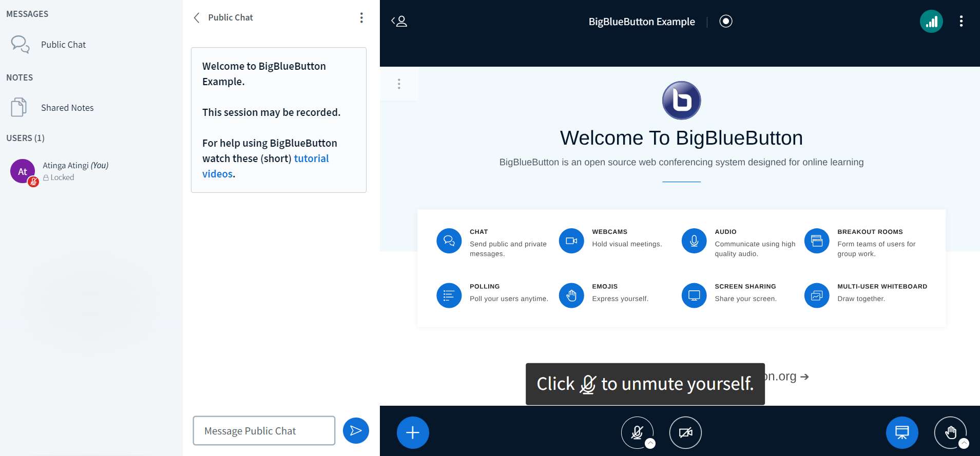Click the POLLING heading text
The width and height of the screenshot is (980, 456).
485,287
